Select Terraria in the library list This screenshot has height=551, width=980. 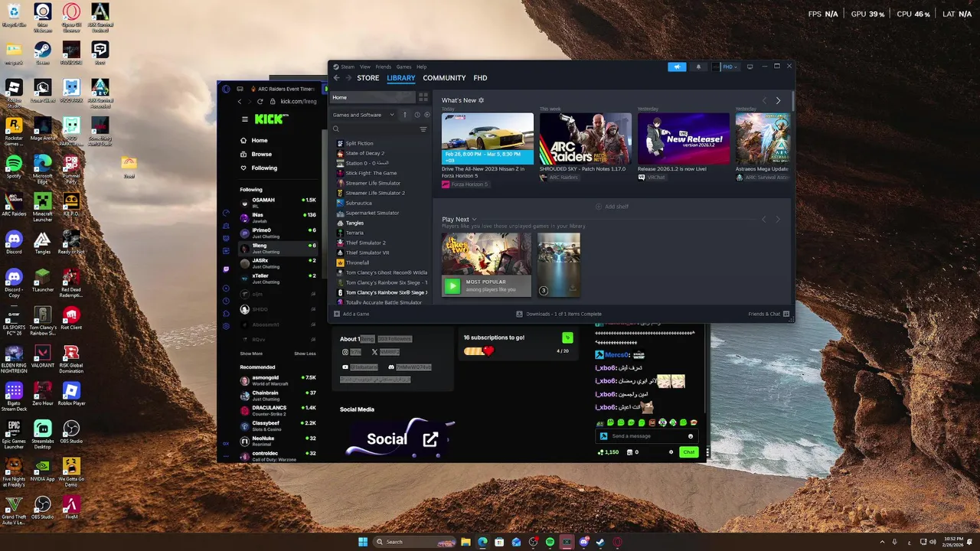(354, 233)
